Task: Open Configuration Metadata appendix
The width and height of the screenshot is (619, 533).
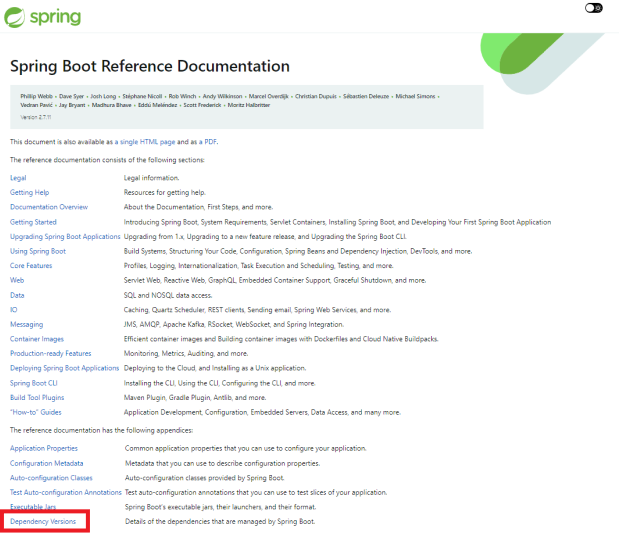Action: point(47,463)
